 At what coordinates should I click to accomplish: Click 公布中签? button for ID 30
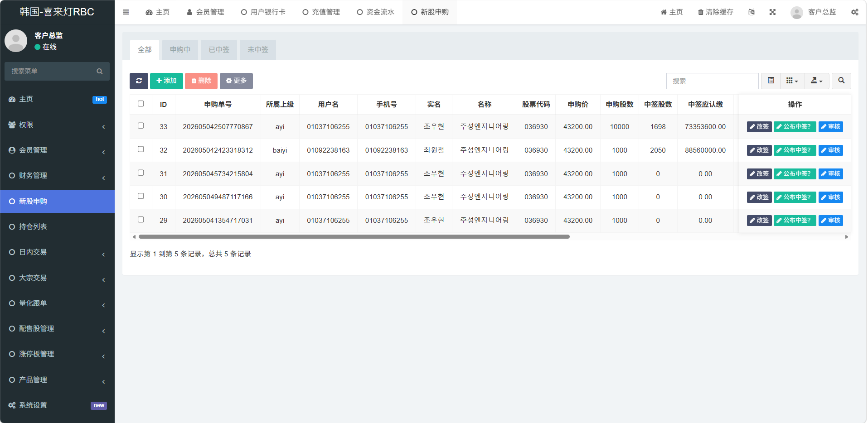[795, 197]
